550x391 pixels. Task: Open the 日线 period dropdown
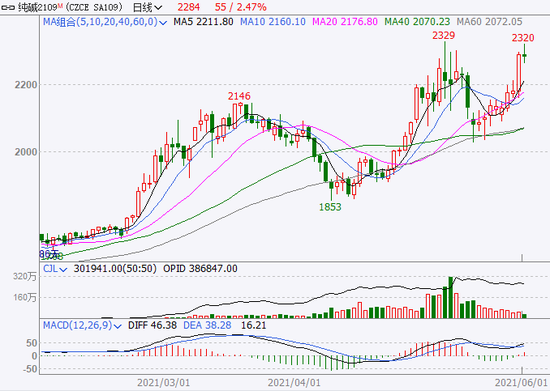[147, 7]
